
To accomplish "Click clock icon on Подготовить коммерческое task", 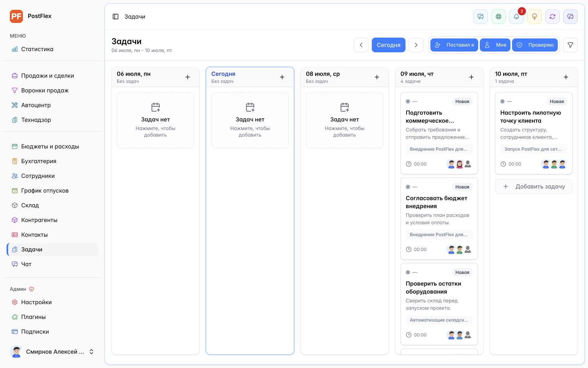I will 409,164.
